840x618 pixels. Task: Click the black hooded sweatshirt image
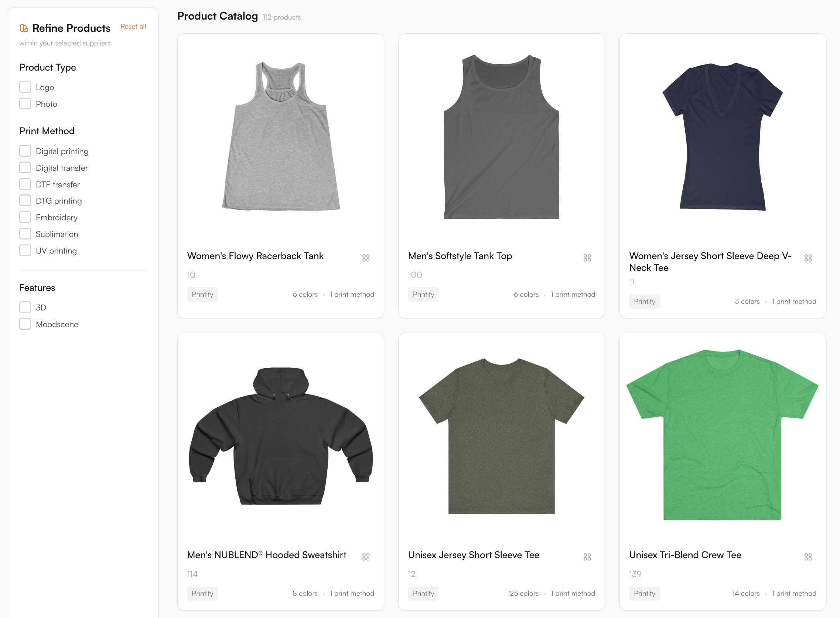[281, 436]
